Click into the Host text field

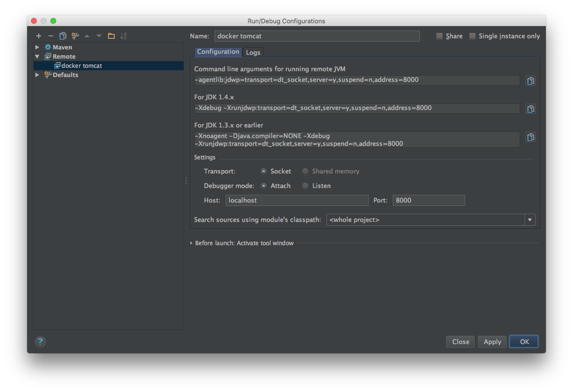click(296, 200)
